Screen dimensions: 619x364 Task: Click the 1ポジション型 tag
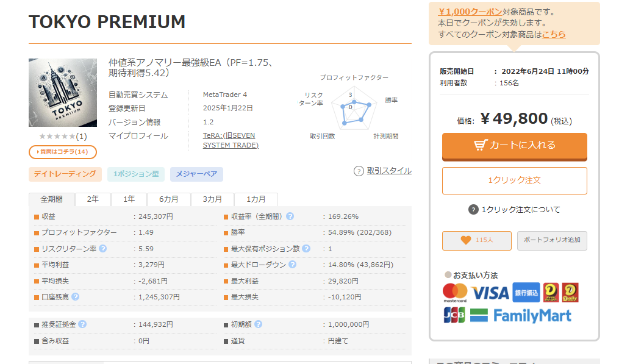click(136, 174)
